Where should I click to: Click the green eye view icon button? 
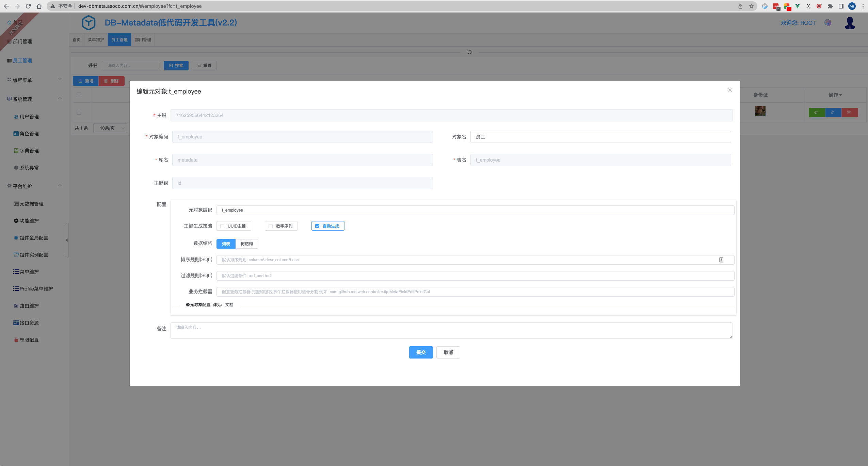point(816,113)
